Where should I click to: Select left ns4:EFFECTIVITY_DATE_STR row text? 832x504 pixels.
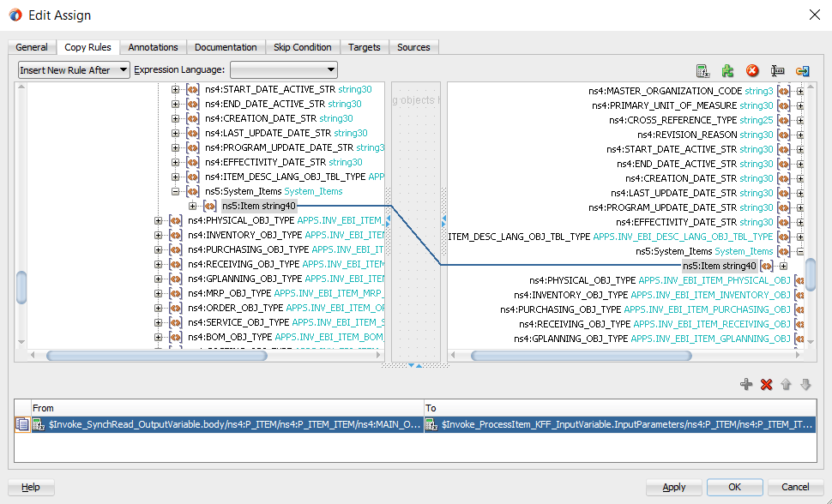[x=284, y=162]
